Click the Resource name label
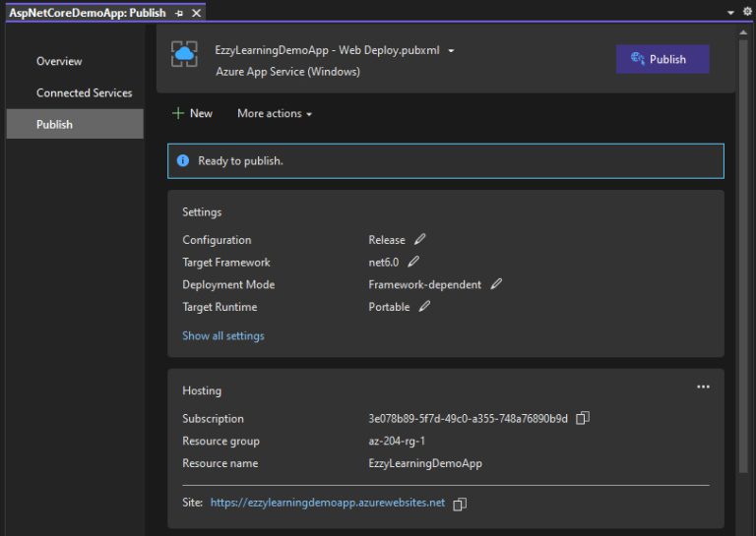The height and width of the screenshot is (536, 756). click(x=220, y=463)
